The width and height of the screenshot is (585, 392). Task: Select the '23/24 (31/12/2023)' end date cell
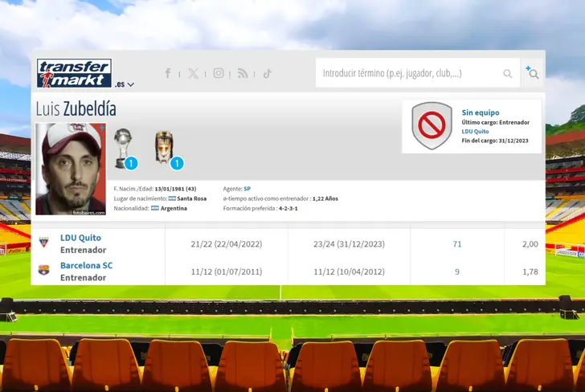coord(349,244)
